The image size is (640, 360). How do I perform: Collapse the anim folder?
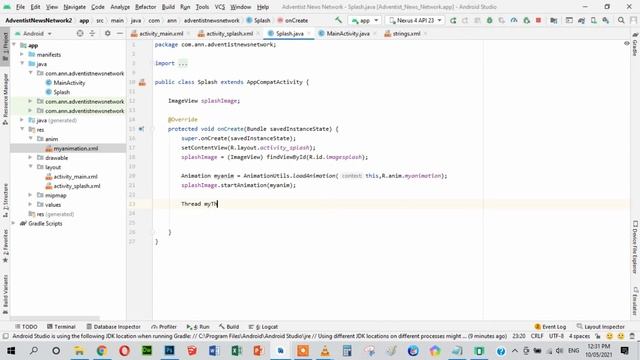pos(30,139)
